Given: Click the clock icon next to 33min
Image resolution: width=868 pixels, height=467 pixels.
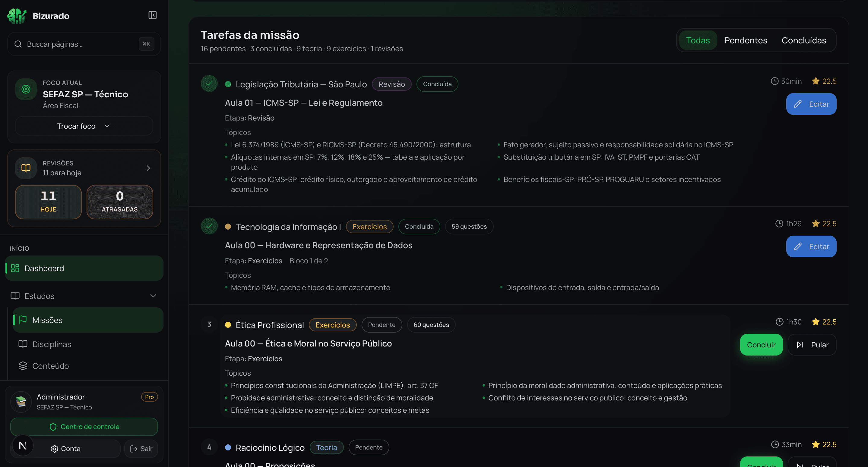Looking at the screenshot, I should point(775,444).
